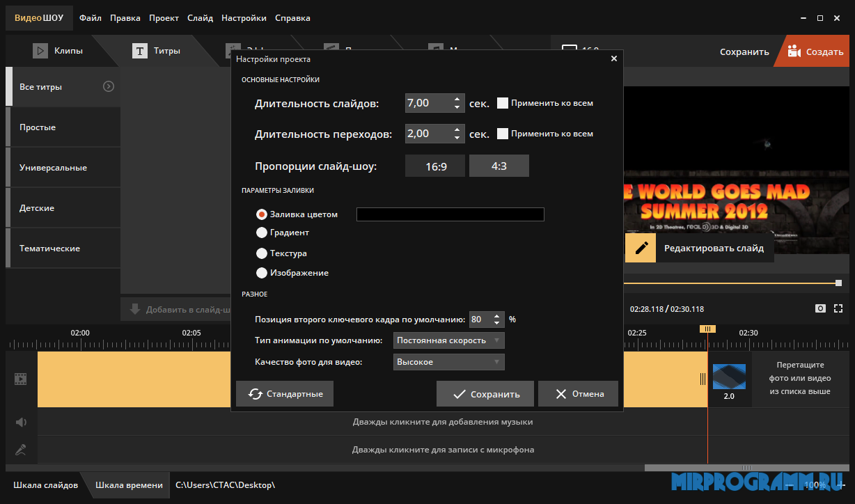Increase slide duration with up arrow
This screenshot has height=504, width=855.
coord(457,99)
